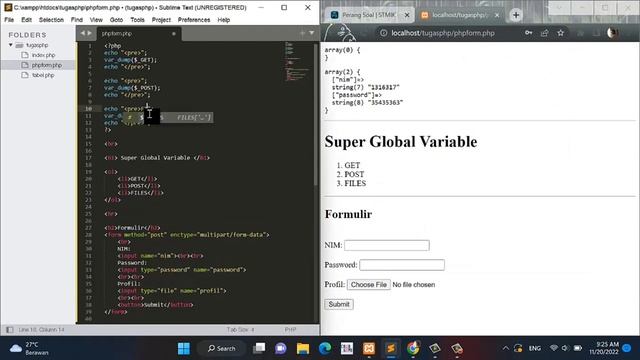Open the Preferences menu

tap(194, 20)
